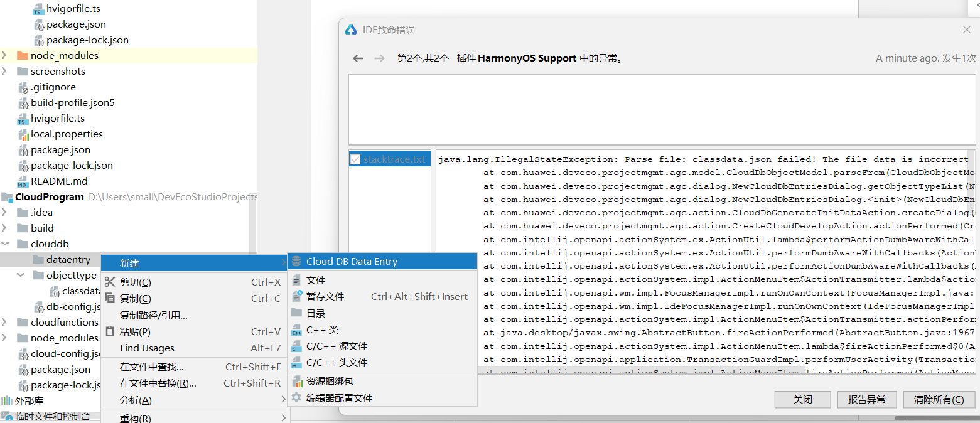Click the .gitignore file icon
Image resolution: width=980 pixels, height=423 pixels.
click(x=23, y=87)
